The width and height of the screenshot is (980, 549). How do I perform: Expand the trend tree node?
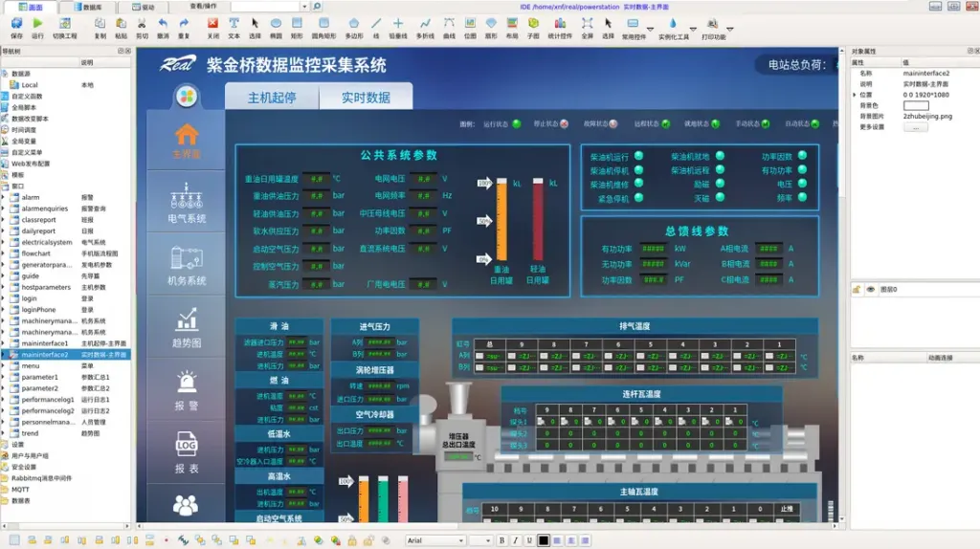tap(3, 433)
